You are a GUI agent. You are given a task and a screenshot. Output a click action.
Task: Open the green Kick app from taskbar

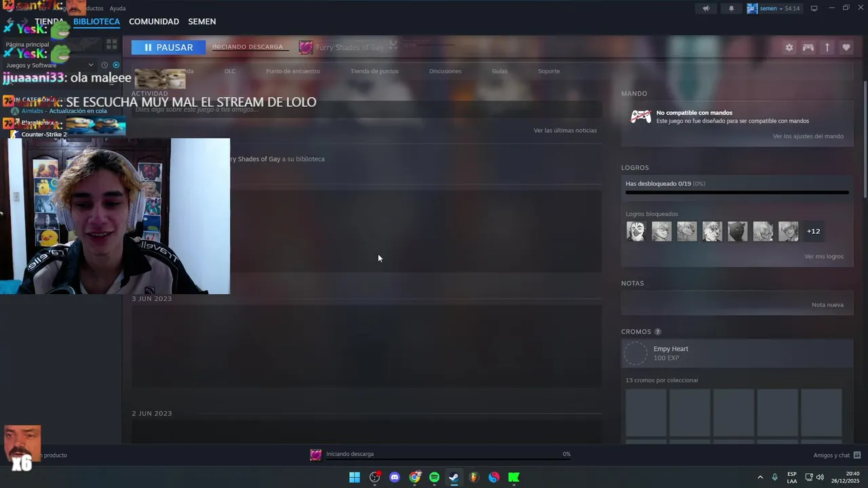[514, 477]
